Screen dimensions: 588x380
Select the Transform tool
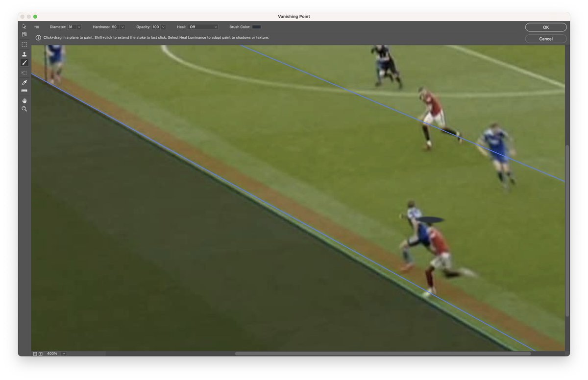point(24,72)
